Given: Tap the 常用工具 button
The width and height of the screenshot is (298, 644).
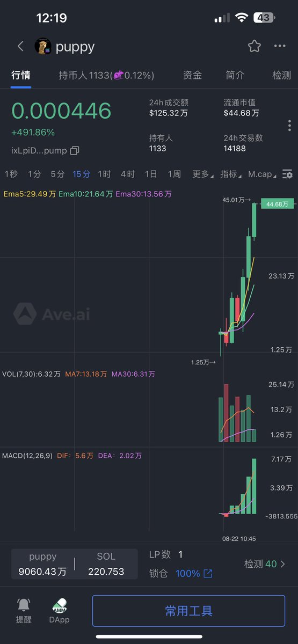Looking at the screenshot, I should point(188,611).
